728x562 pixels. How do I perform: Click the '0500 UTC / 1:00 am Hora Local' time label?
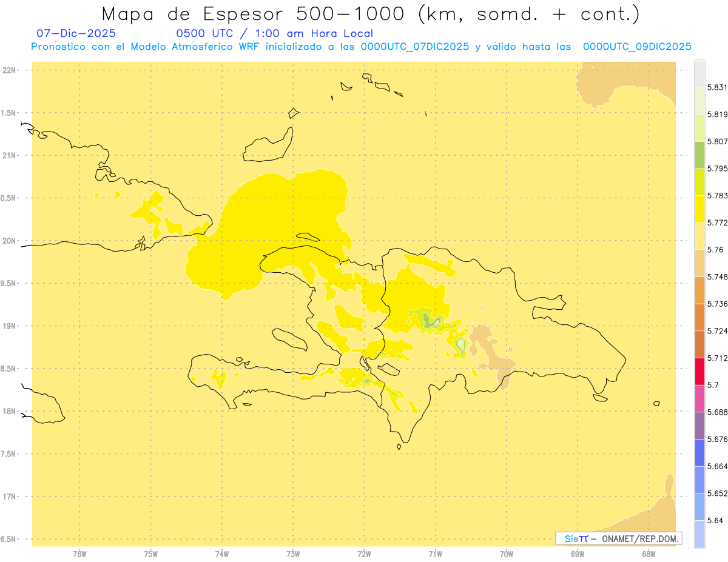click(274, 33)
